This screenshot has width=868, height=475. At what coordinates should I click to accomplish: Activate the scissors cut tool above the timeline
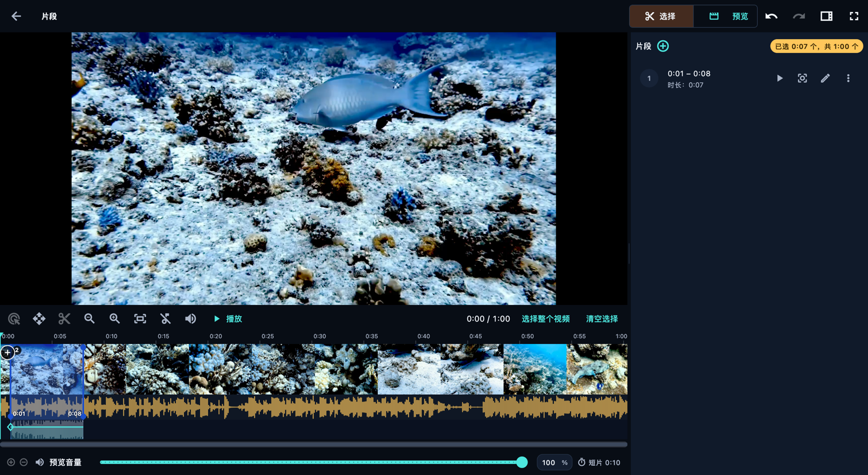(64, 319)
